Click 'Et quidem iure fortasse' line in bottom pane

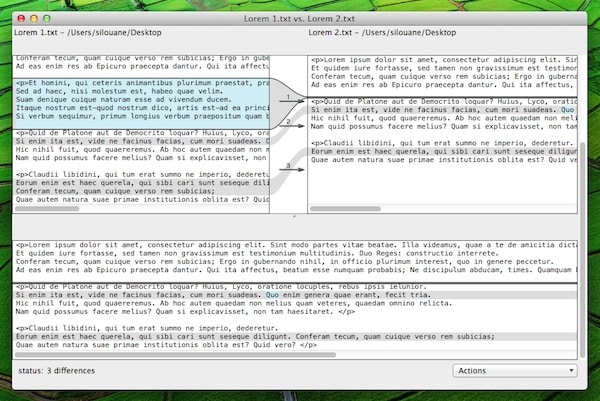(x=257, y=253)
